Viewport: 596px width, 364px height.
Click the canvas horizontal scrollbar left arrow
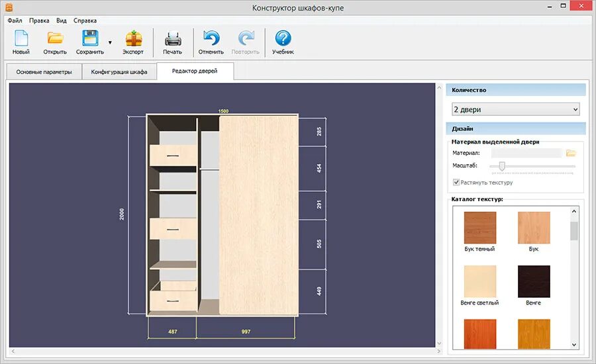point(13,351)
